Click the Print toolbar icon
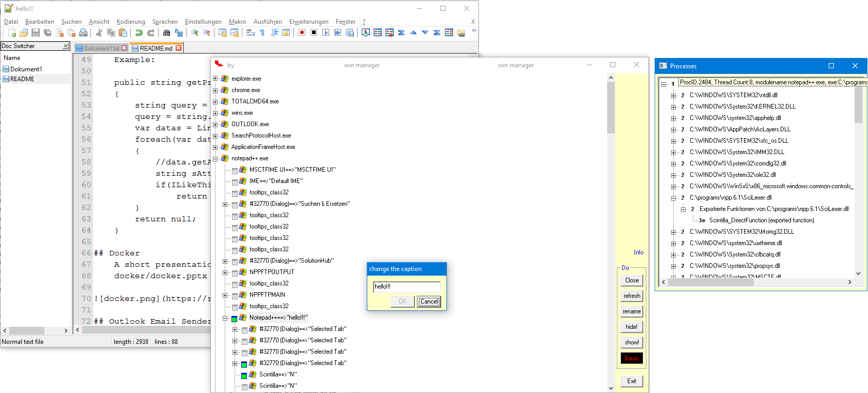 pyautogui.click(x=83, y=33)
